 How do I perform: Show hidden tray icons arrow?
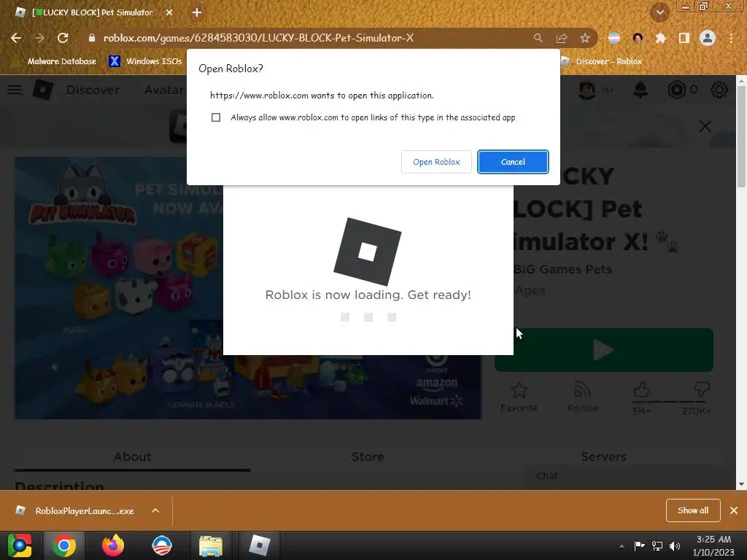point(622,546)
